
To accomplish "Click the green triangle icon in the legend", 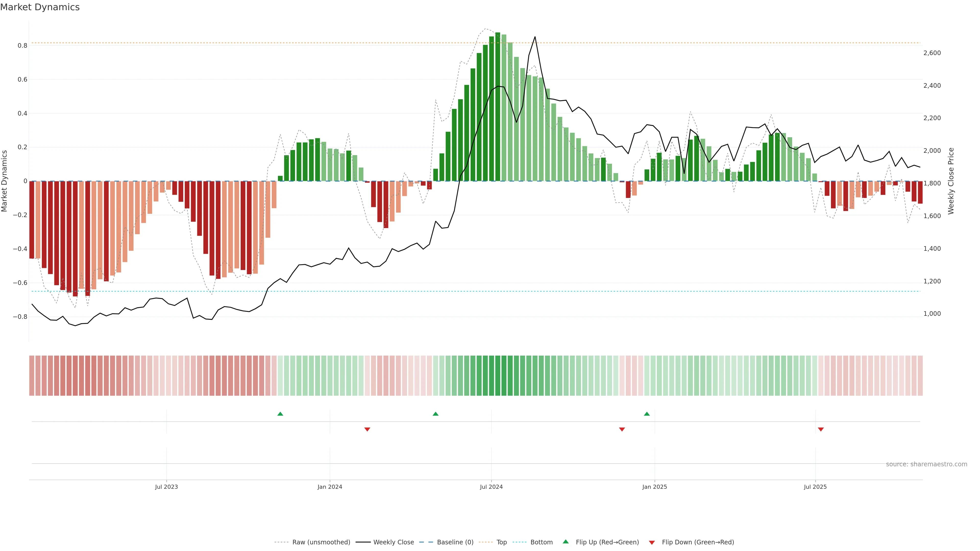I will (x=566, y=542).
